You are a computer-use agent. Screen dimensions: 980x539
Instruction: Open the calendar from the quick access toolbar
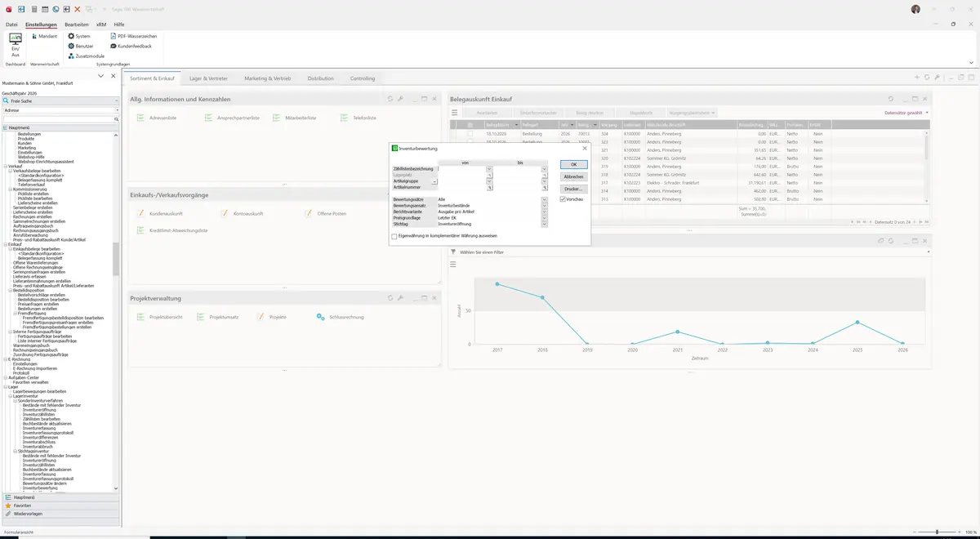(45, 9)
